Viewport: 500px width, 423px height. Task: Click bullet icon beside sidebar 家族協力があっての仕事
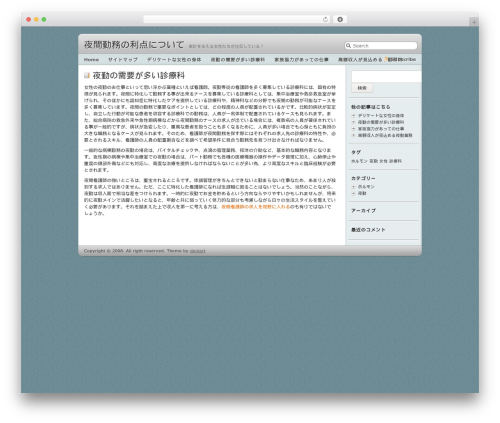pos(353,129)
